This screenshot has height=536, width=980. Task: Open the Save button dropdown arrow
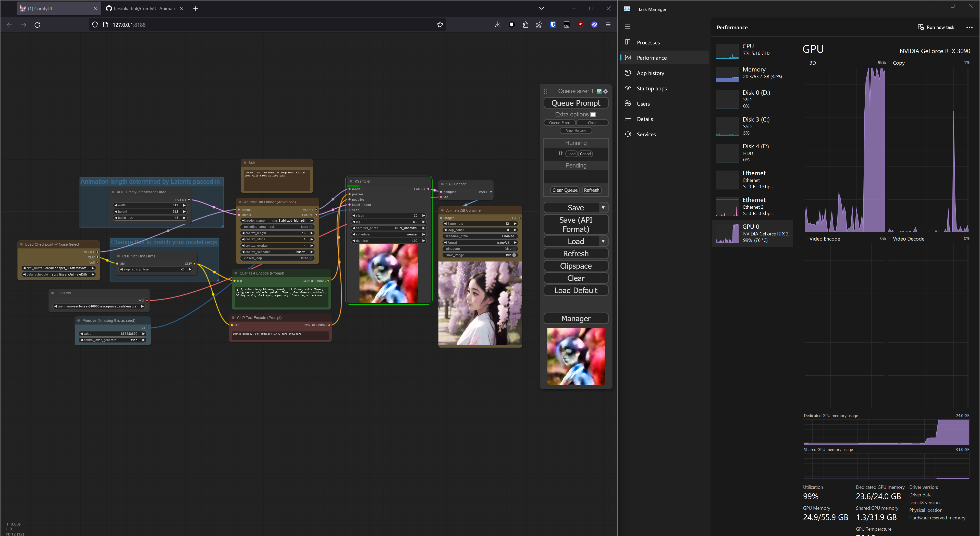[603, 207]
